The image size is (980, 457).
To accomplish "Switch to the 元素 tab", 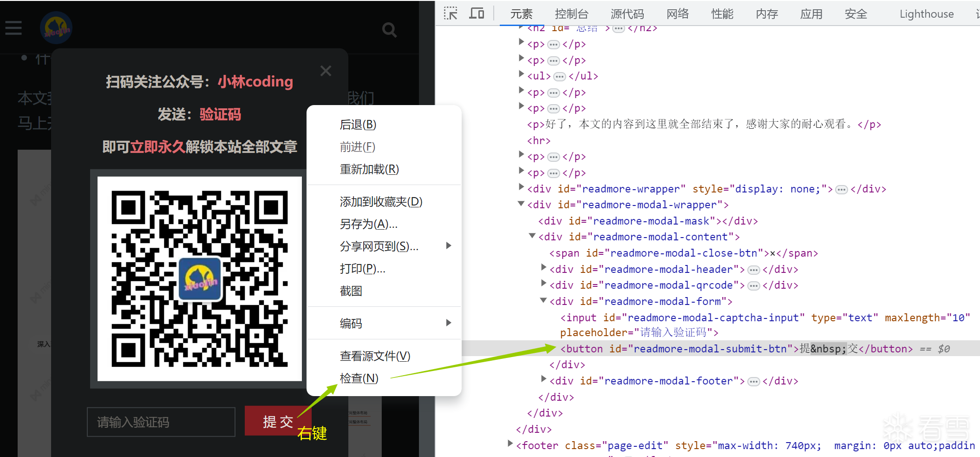I will pyautogui.click(x=521, y=14).
